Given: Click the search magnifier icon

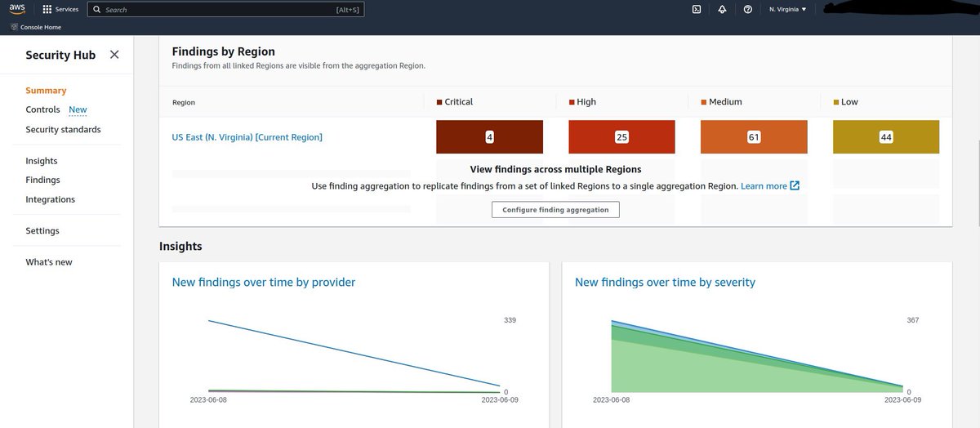Looking at the screenshot, I should click(97, 10).
